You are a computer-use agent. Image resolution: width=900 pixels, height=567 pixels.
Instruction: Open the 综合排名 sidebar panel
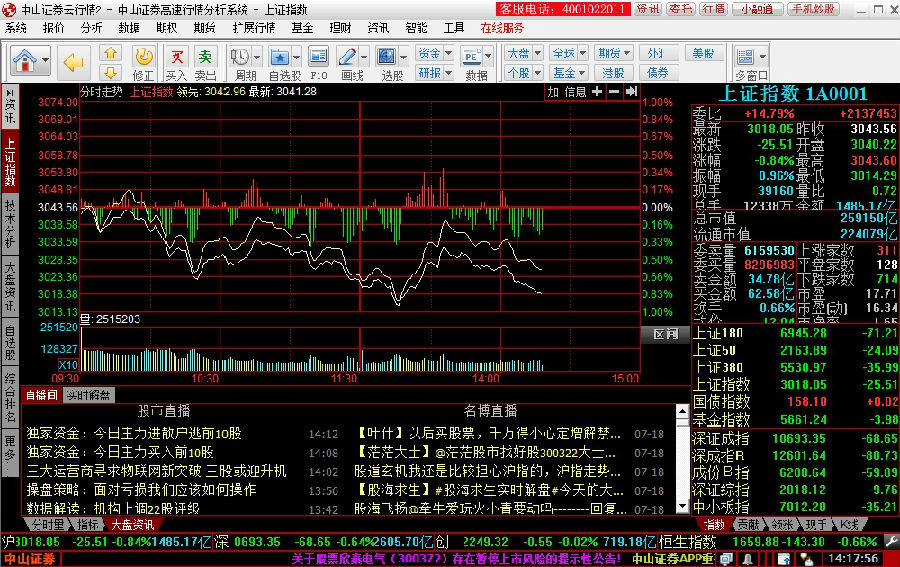(x=10, y=398)
